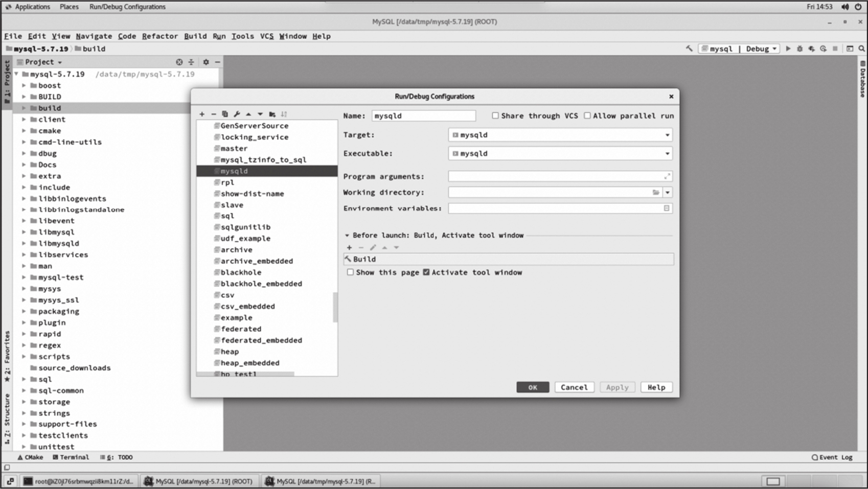The image size is (868, 489).
Task: Click the Debug bug icon in main toolbar
Action: 800,49
